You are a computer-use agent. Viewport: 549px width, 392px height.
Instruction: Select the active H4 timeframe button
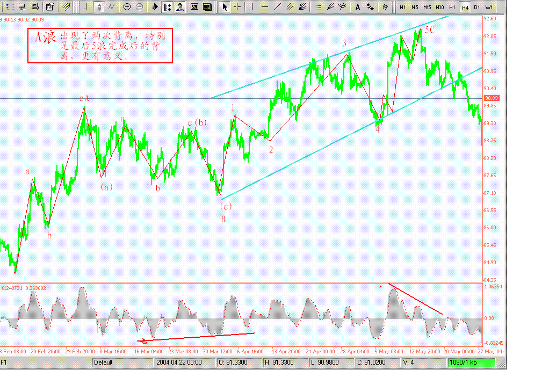click(465, 7)
